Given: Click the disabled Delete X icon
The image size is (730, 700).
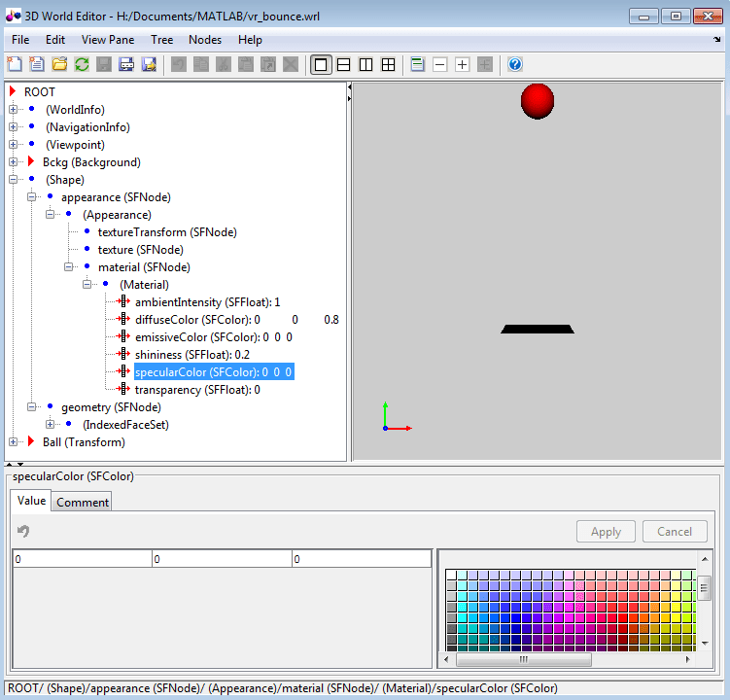Looking at the screenshot, I should [291, 64].
